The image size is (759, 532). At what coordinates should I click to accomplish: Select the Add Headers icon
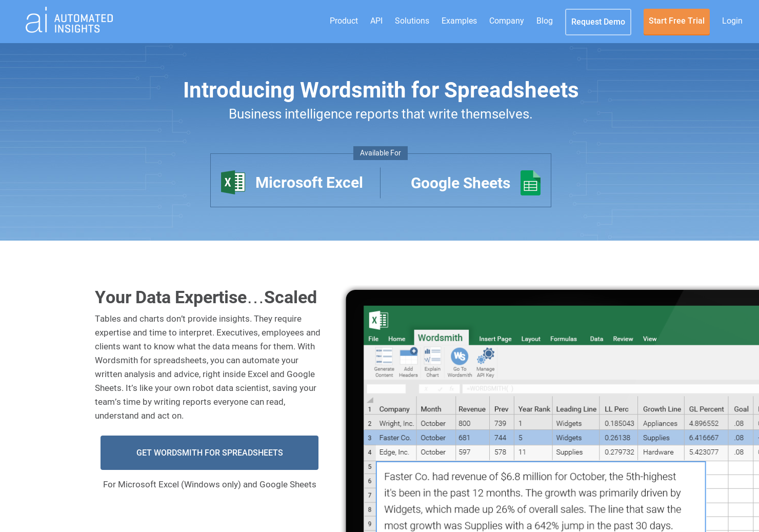[x=409, y=355]
